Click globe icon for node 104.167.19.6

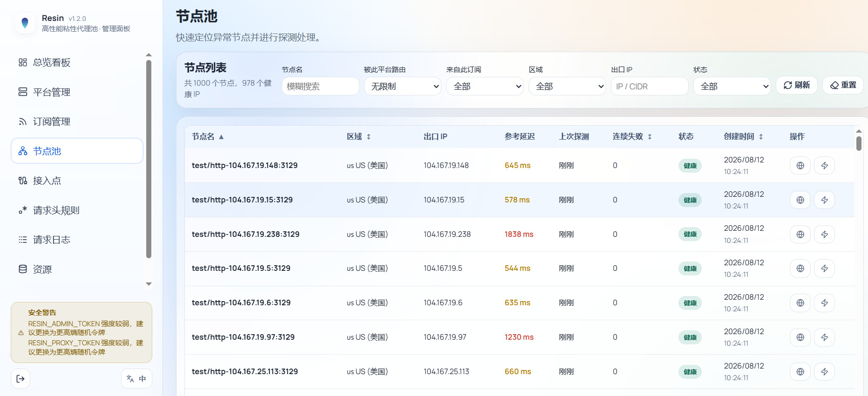[x=800, y=303]
